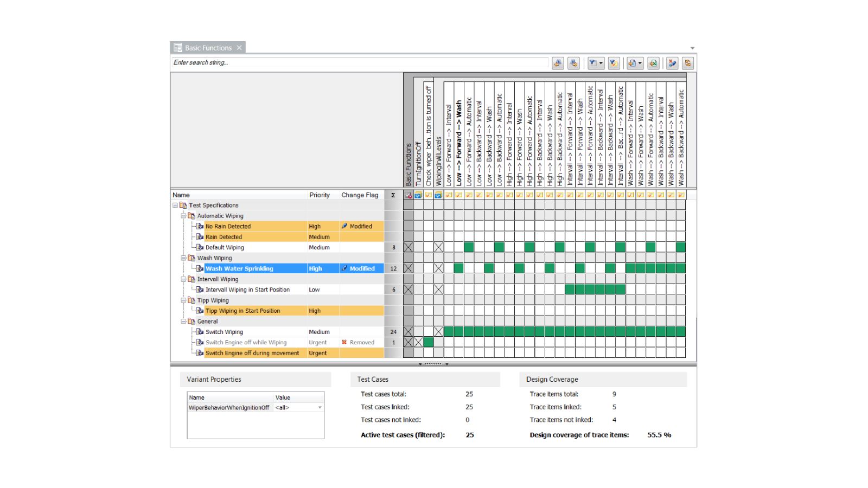Click the Name column header

[x=239, y=195]
